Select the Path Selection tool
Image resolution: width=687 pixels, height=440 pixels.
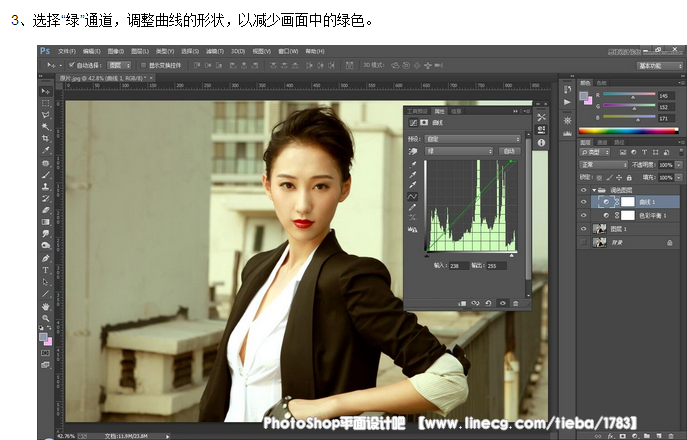[46, 282]
